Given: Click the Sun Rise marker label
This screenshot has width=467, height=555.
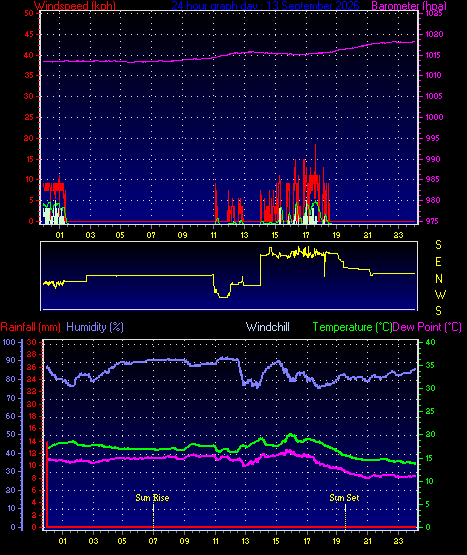Looking at the screenshot, I should pyautogui.click(x=152, y=498).
